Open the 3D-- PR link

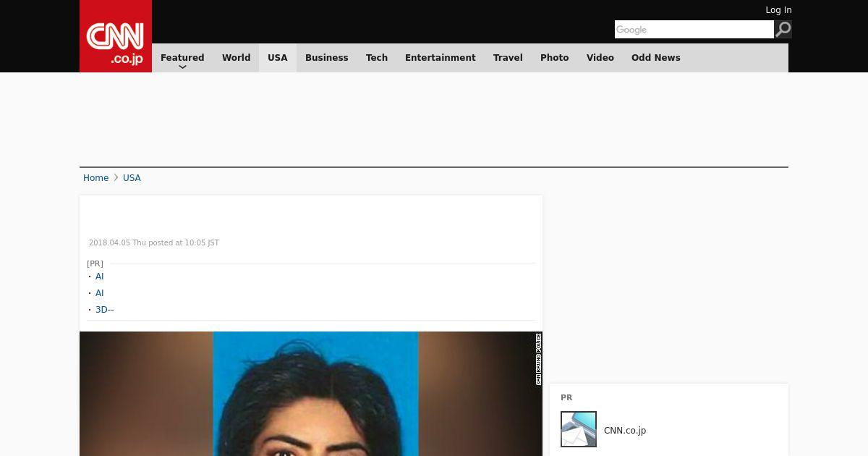tap(105, 310)
